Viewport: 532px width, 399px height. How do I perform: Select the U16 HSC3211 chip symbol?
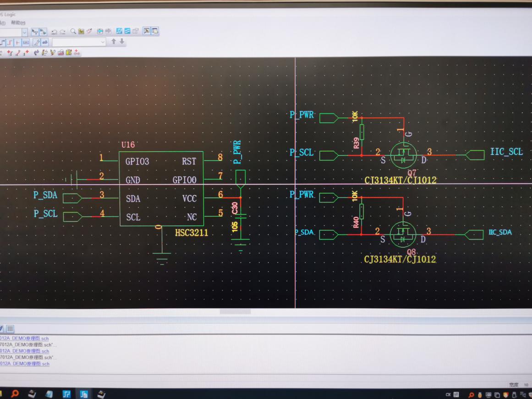161,188
